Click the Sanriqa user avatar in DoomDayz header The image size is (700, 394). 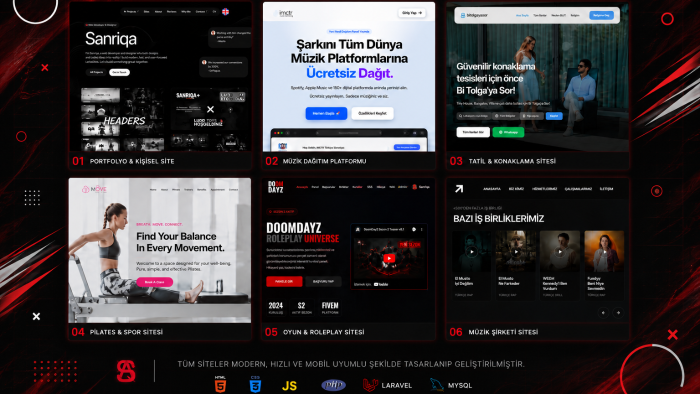[x=415, y=187]
